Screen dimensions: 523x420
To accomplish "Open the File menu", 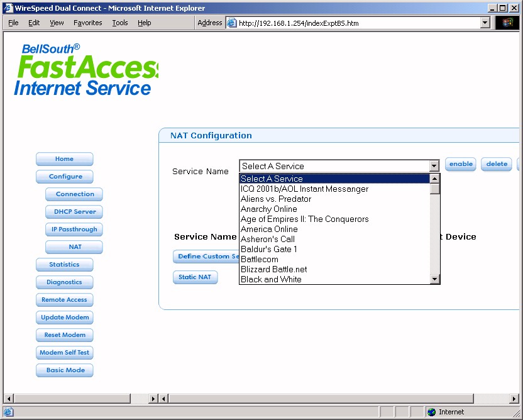I will (x=13, y=23).
